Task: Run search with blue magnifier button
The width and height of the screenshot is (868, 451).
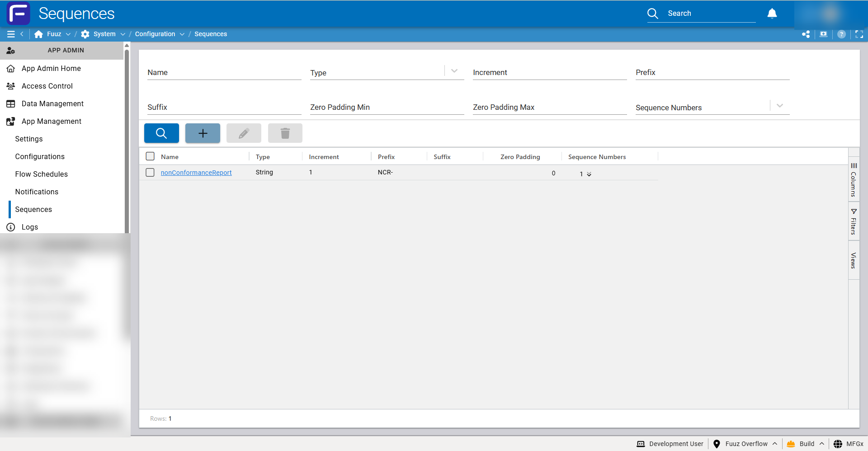Action: [x=161, y=133]
